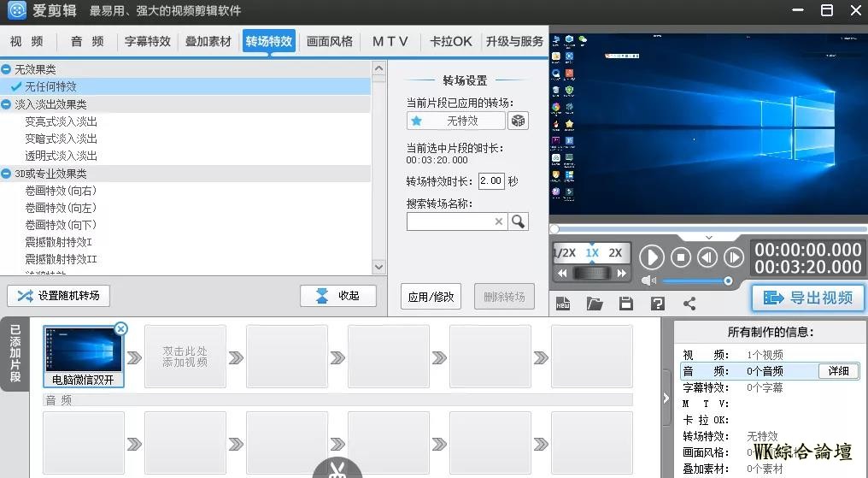Screen dimensions: 868x478
Task: Click the volume speaker icon
Action: coord(648,280)
